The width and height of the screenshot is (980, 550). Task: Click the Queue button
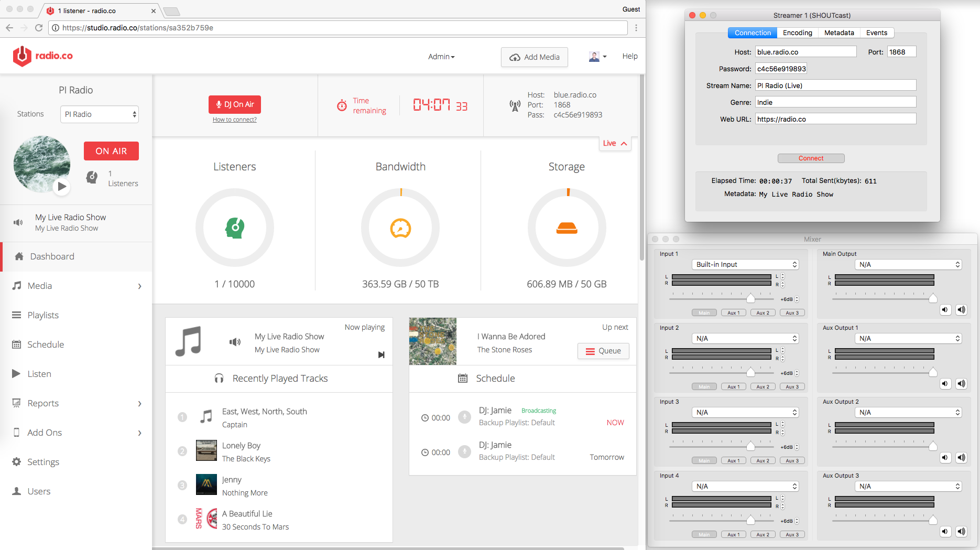click(603, 351)
